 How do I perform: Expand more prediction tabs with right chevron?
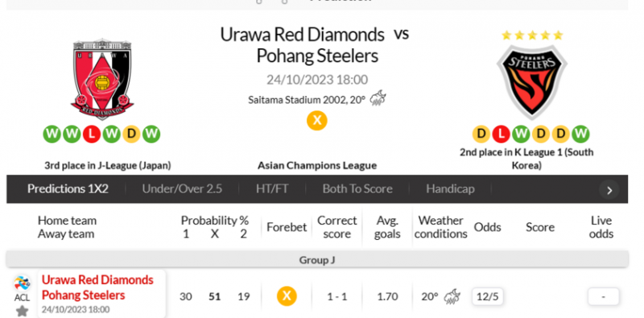(x=609, y=190)
